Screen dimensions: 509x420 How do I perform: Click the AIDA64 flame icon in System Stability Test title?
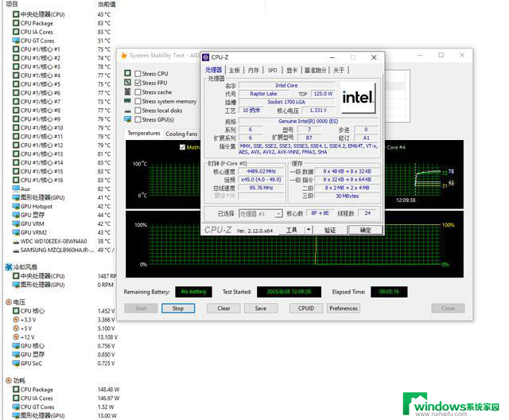124,56
